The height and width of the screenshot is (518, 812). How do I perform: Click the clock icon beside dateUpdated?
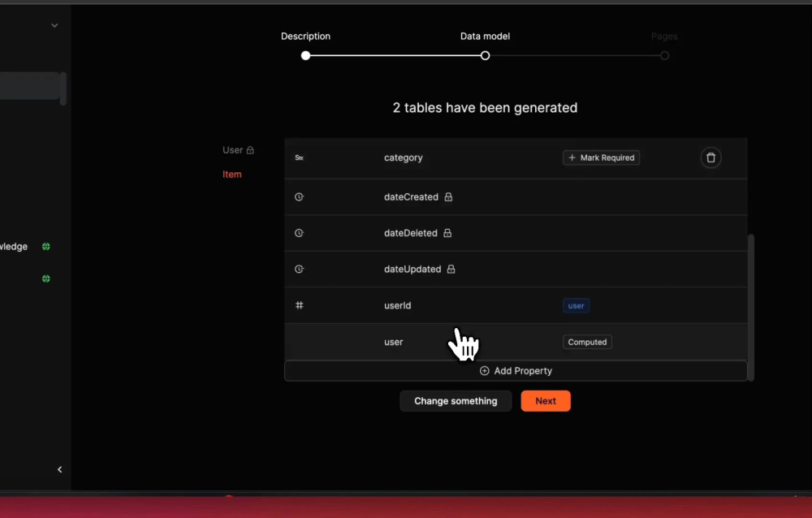(x=300, y=269)
